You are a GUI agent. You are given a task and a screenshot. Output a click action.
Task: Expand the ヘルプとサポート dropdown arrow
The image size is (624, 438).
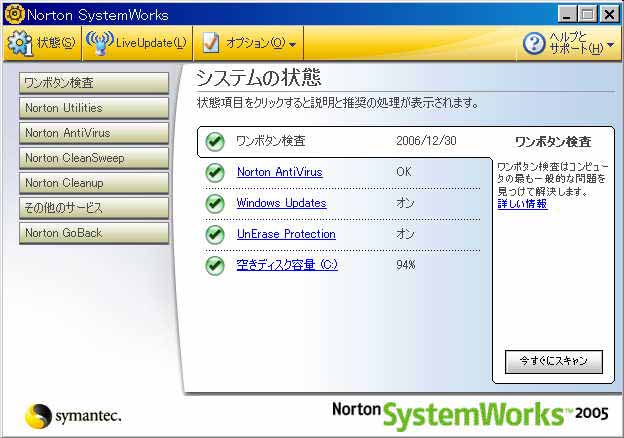pyautogui.click(x=611, y=45)
